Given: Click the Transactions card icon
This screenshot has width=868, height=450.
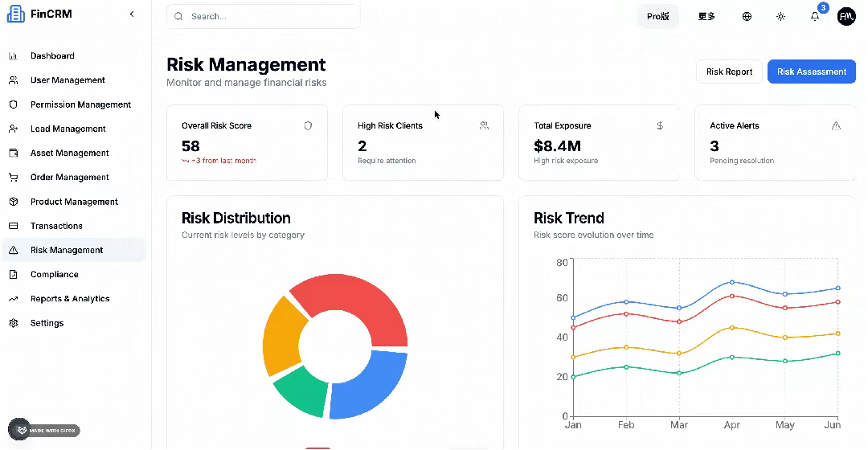Looking at the screenshot, I should (x=14, y=226).
